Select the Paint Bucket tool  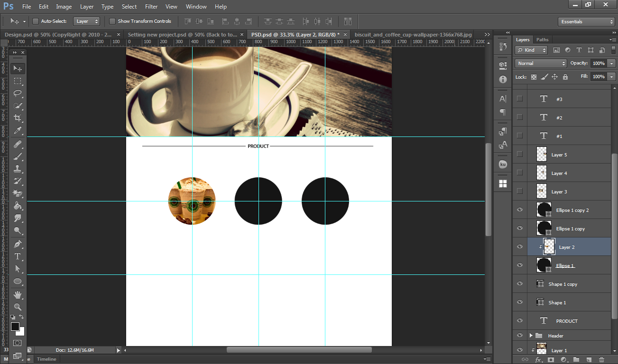click(x=18, y=206)
